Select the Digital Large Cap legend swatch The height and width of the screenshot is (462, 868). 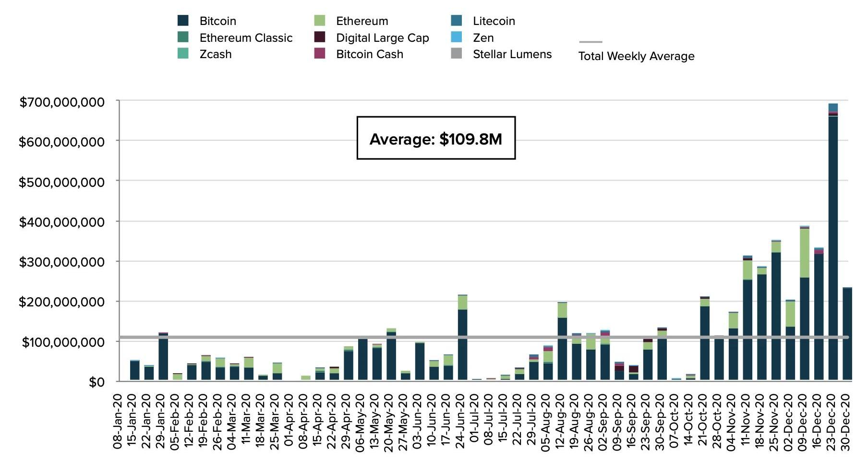[x=319, y=37]
